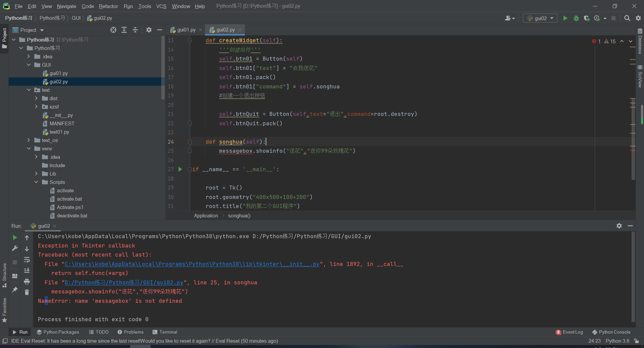Start debugging with the bug icon
This screenshot has height=348, width=644.
click(576, 18)
